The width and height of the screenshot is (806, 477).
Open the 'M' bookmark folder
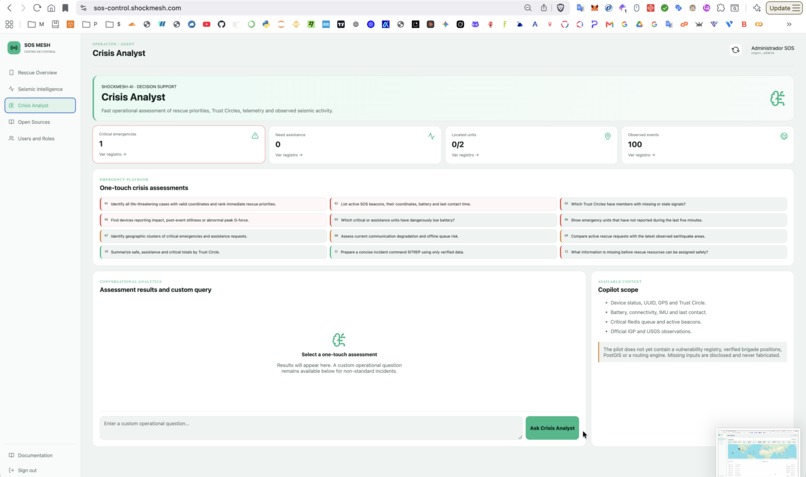point(35,24)
